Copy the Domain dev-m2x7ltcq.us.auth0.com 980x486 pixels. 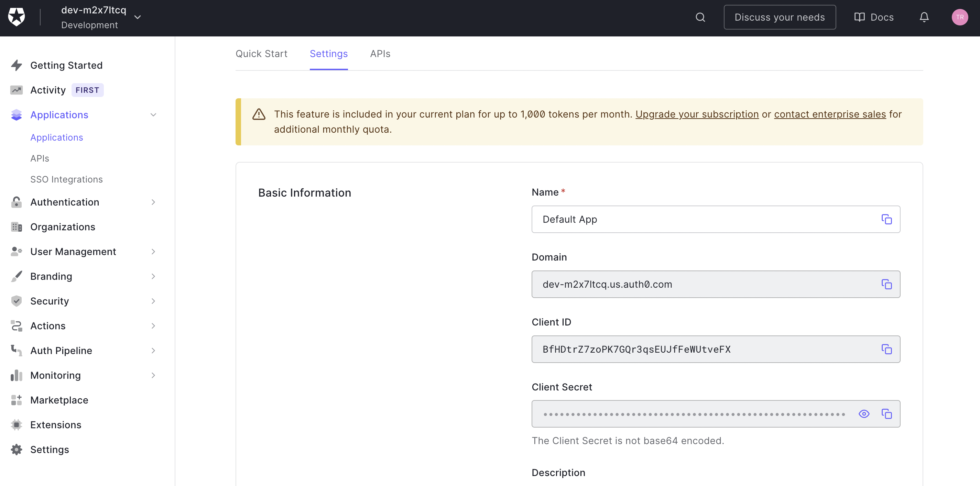887,284
